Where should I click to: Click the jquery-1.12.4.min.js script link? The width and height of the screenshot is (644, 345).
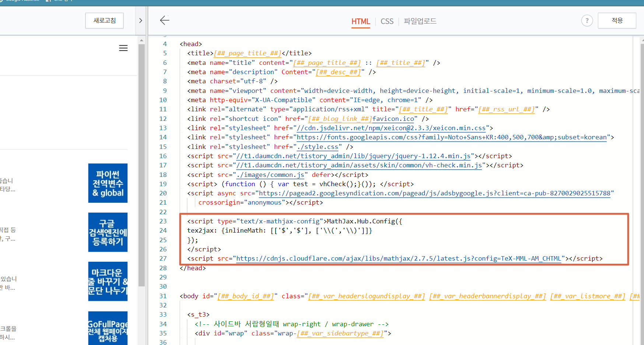pos(353,156)
